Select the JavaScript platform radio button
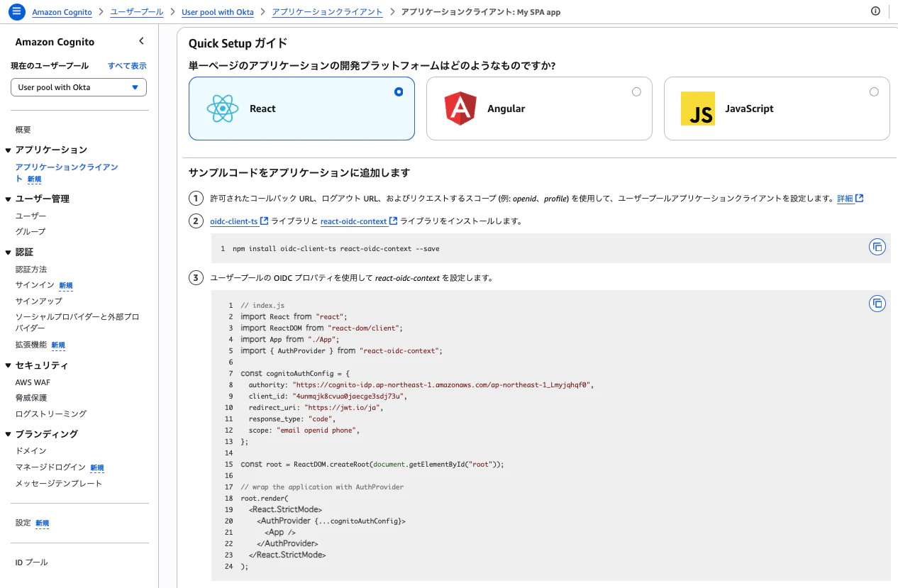Screen dimensions: 898x588 [x=874, y=91]
